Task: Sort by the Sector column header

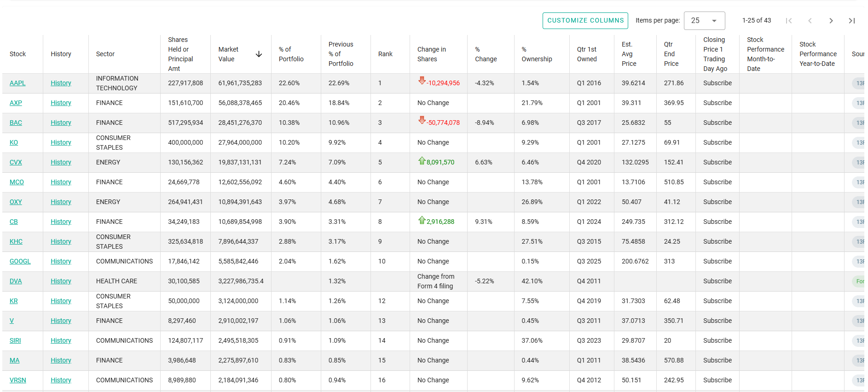Action: click(x=105, y=54)
